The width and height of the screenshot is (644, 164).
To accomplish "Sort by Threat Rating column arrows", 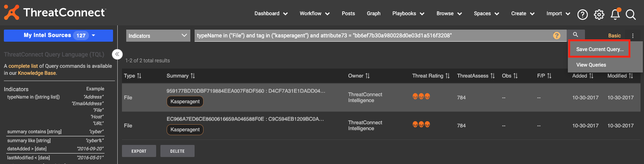I will coord(447,76).
